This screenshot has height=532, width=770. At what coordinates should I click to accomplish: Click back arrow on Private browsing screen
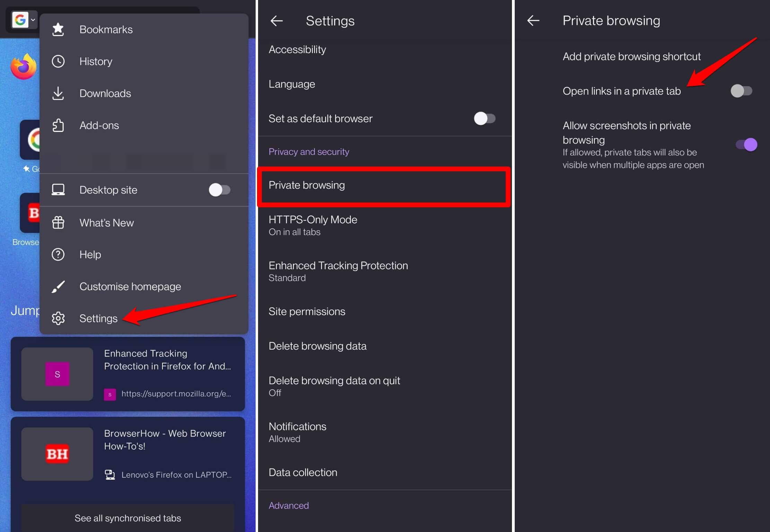(532, 20)
